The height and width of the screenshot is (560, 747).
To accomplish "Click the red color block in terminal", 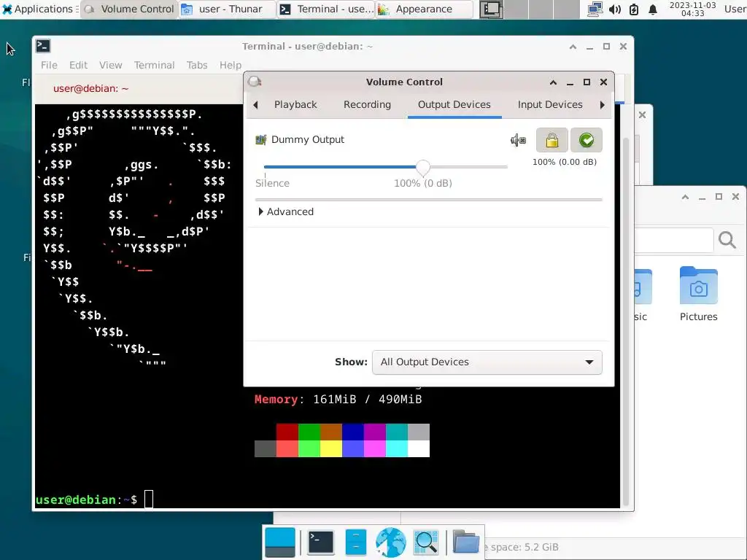I will click(x=287, y=432).
